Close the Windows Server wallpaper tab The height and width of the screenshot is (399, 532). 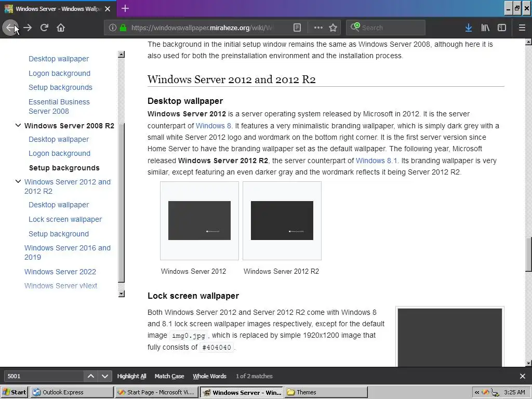click(108, 9)
